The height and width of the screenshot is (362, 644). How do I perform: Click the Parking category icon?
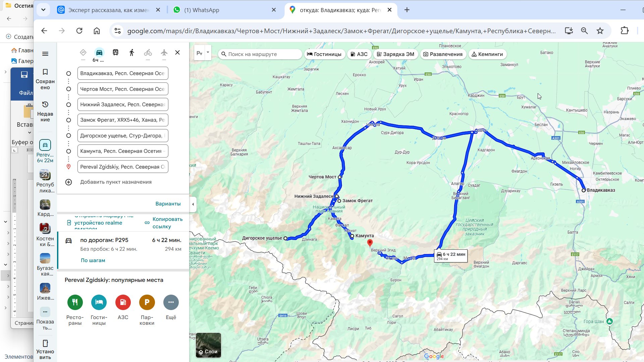(x=147, y=302)
